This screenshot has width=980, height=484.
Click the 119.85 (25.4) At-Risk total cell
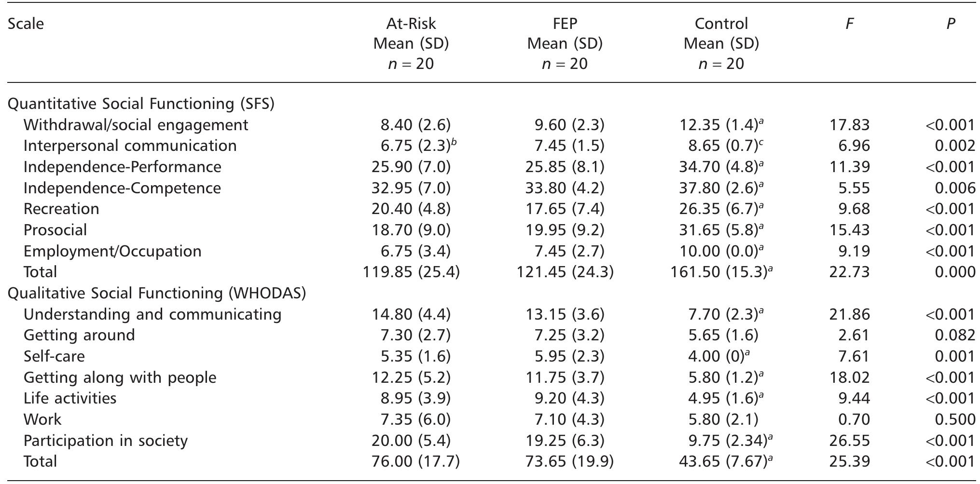411,272
